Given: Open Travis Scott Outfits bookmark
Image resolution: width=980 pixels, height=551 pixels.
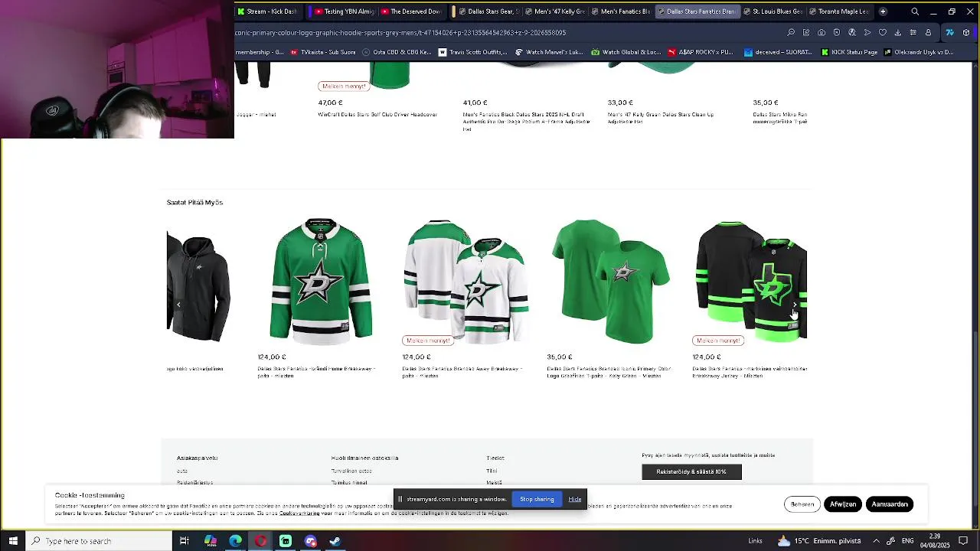Looking at the screenshot, I should [472, 52].
